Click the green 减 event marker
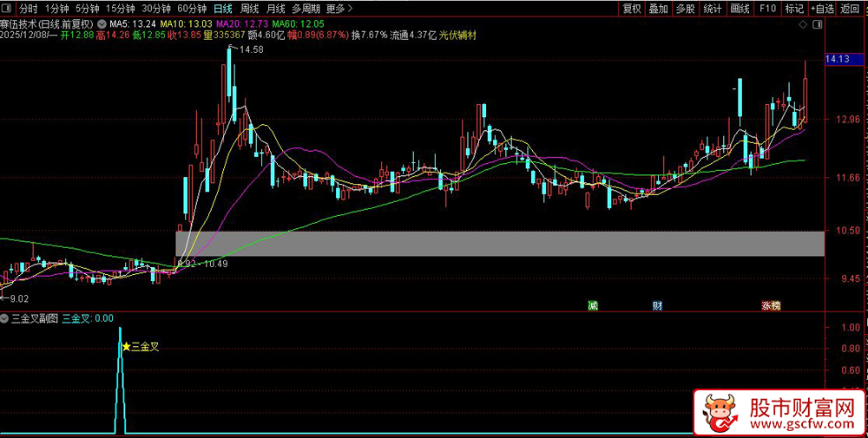Screen dimensions: 868x438 point(593,305)
